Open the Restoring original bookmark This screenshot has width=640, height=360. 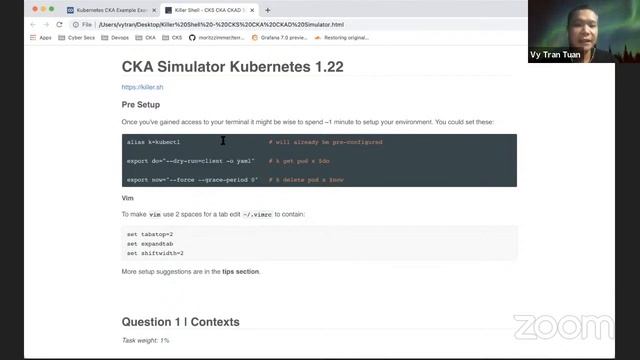(x=342, y=38)
